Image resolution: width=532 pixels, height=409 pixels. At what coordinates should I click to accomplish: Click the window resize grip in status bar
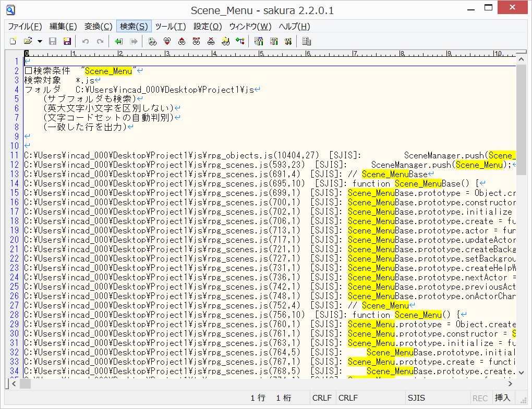coord(523,400)
